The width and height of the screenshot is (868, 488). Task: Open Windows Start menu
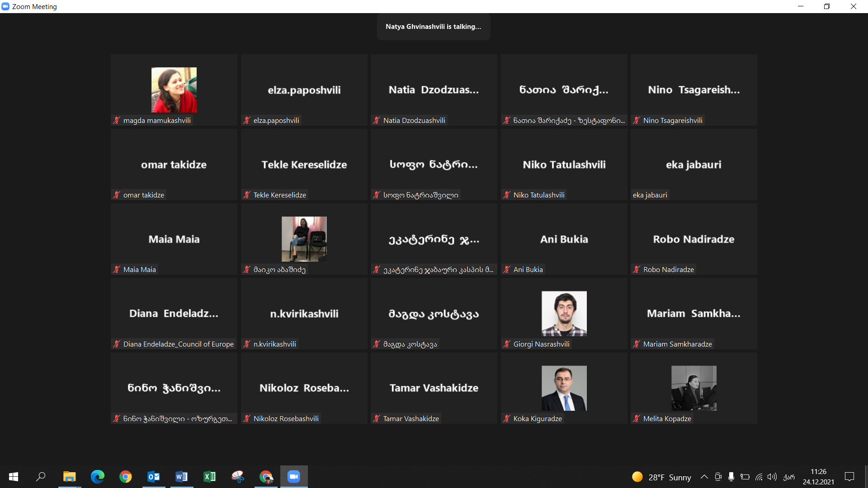pyautogui.click(x=14, y=477)
